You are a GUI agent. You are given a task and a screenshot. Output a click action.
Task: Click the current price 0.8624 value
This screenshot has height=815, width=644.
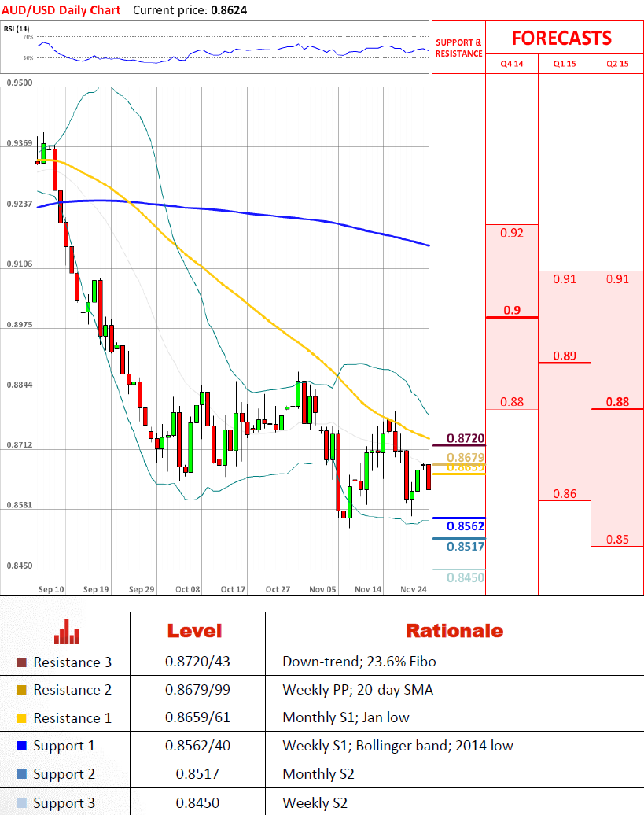point(229,10)
